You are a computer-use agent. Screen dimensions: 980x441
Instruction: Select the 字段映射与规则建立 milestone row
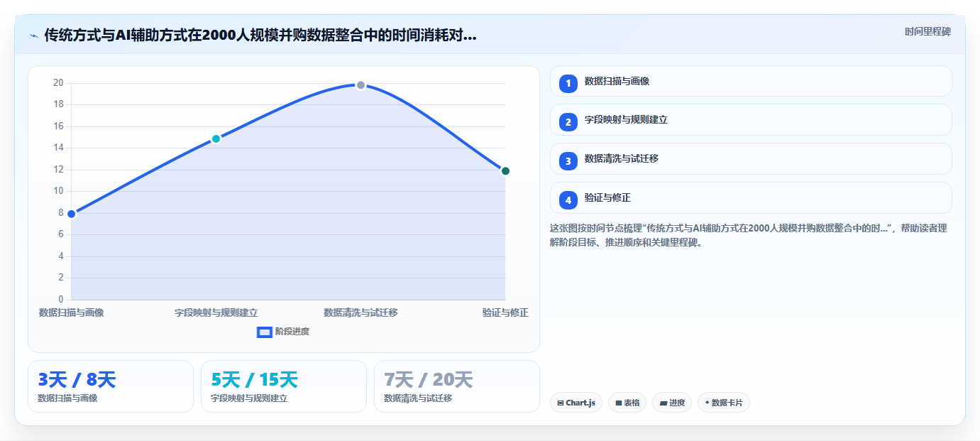(751, 120)
